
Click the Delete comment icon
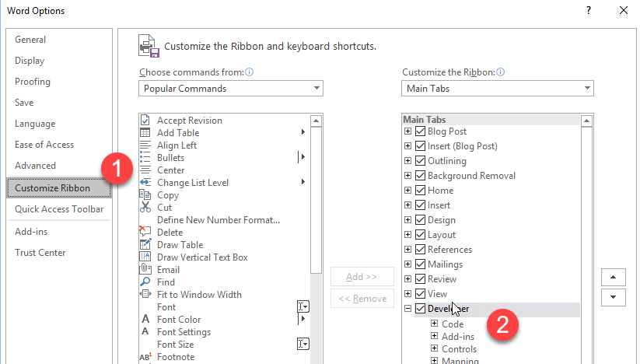coord(145,231)
